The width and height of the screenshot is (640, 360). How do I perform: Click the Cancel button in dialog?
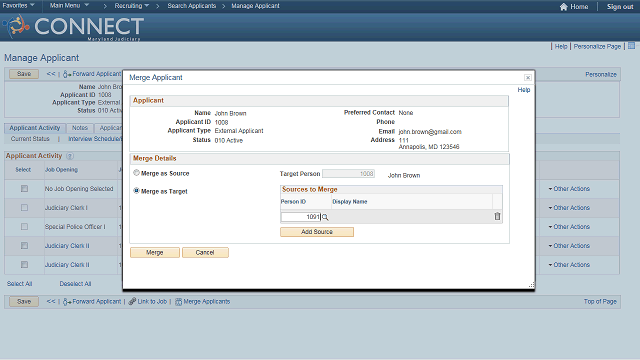(x=205, y=253)
